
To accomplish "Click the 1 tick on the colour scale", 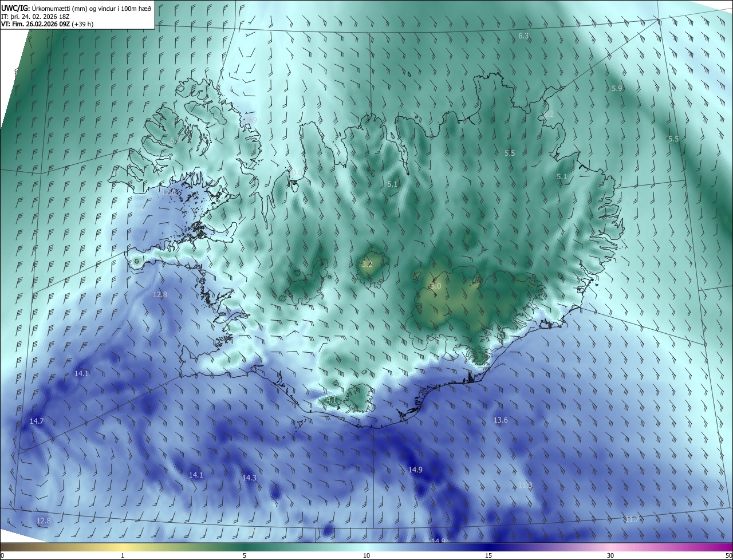I will coord(123,556).
